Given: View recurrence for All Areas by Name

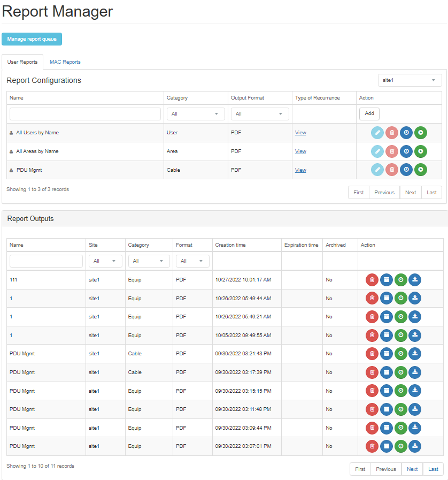Looking at the screenshot, I should [x=300, y=151].
